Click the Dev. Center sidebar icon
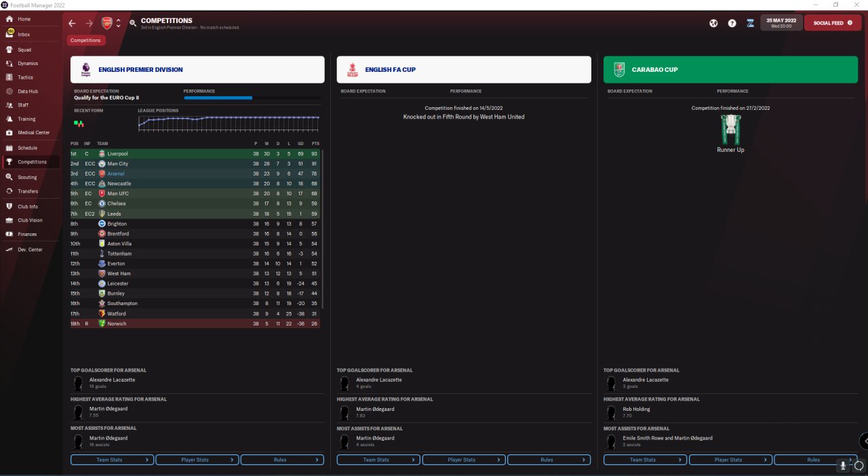 coord(9,250)
